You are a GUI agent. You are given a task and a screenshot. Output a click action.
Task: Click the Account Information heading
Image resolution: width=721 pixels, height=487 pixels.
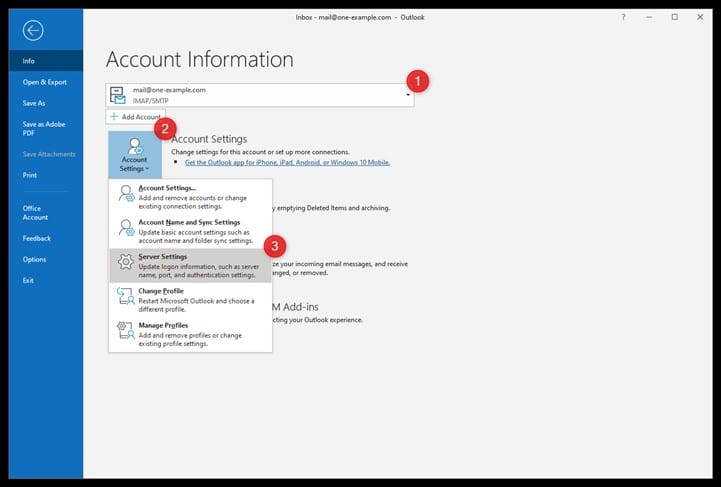click(x=200, y=60)
